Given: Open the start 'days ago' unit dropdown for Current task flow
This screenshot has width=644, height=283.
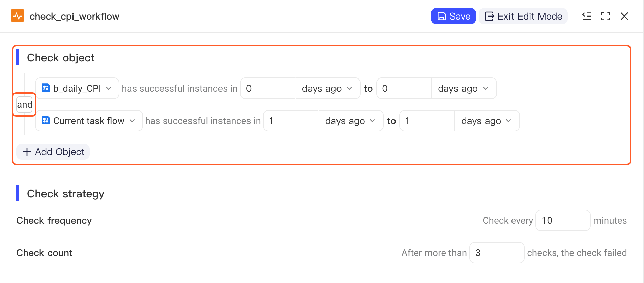Looking at the screenshot, I should (351, 121).
